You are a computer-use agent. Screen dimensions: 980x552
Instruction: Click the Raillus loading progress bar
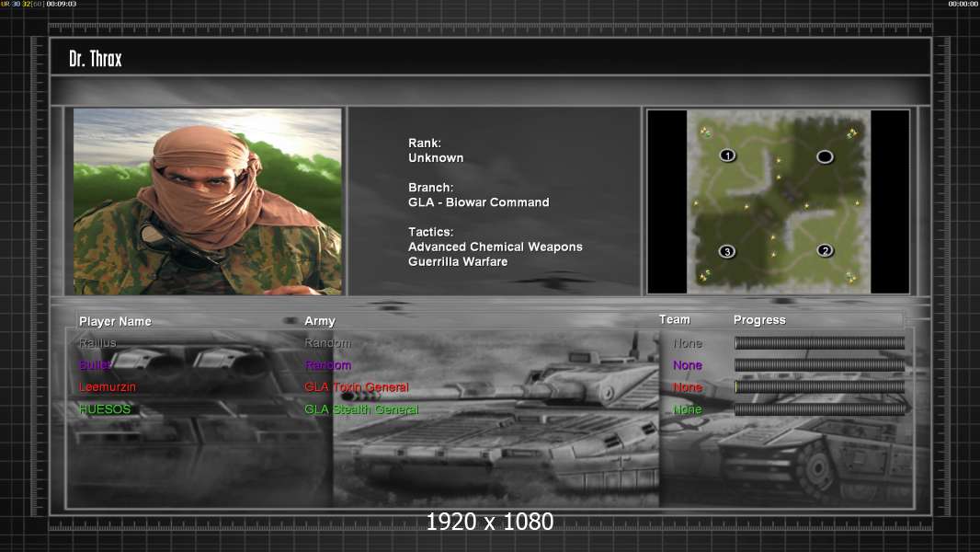[819, 342]
